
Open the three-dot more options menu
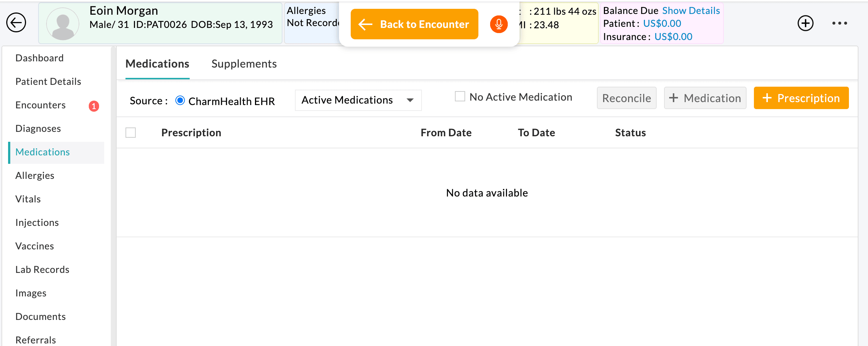pyautogui.click(x=839, y=24)
